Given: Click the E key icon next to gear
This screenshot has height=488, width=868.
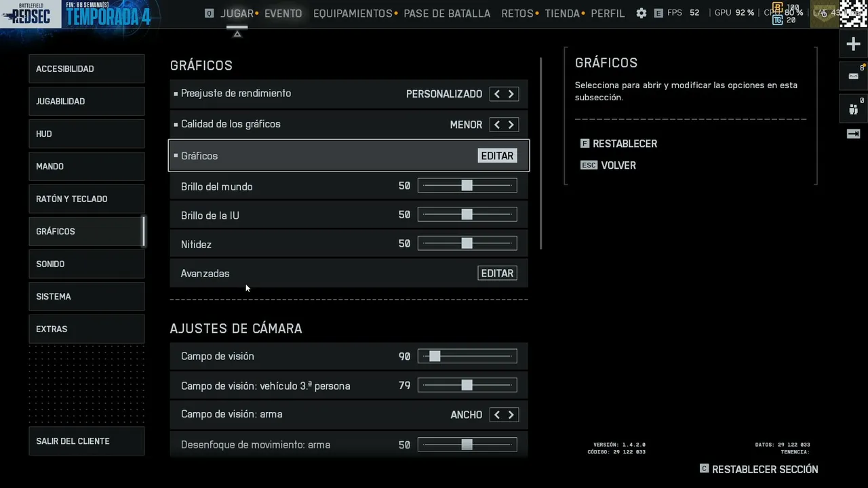Looking at the screenshot, I should coord(658,13).
